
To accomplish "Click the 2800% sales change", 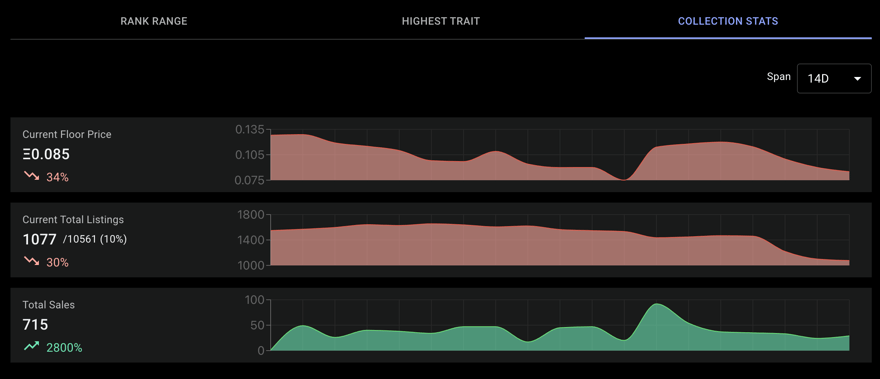I will (64, 348).
